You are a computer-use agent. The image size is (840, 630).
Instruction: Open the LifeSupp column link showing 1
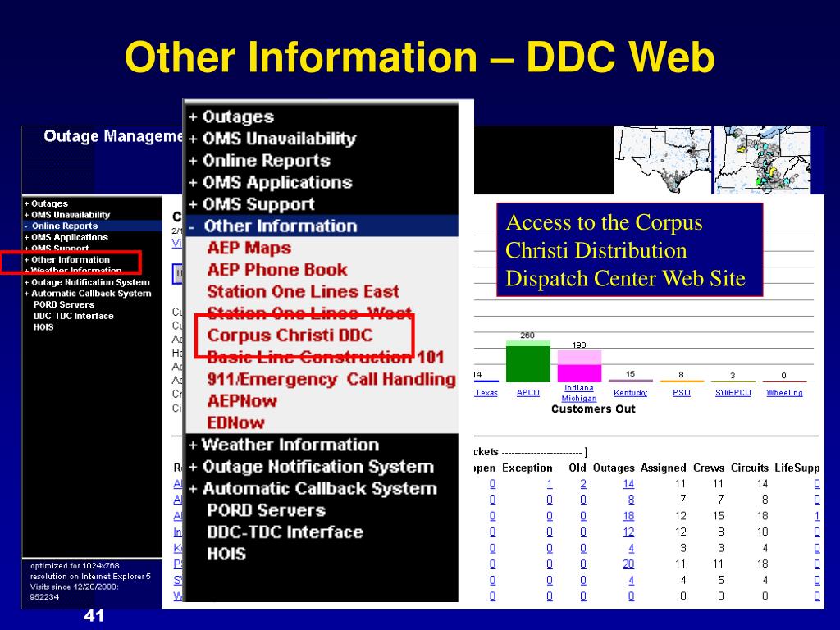click(x=817, y=517)
